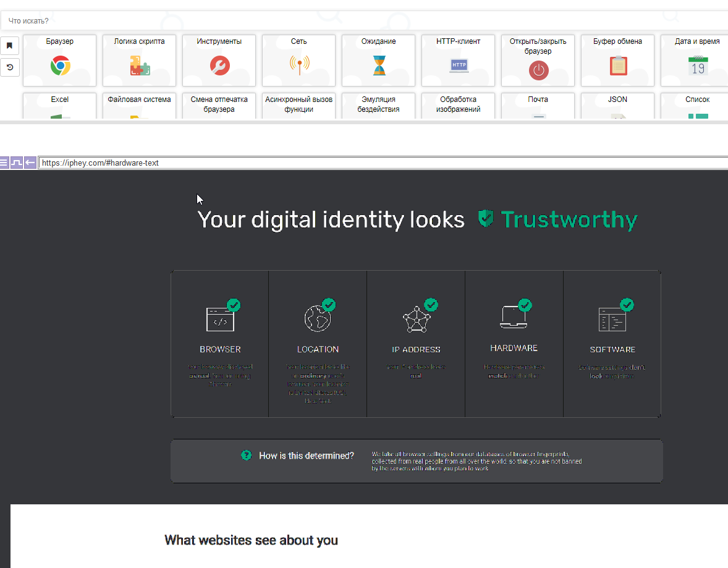Click the bookmark icon button on left
Viewport: 728px width, 568px height.
click(x=10, y=46)
